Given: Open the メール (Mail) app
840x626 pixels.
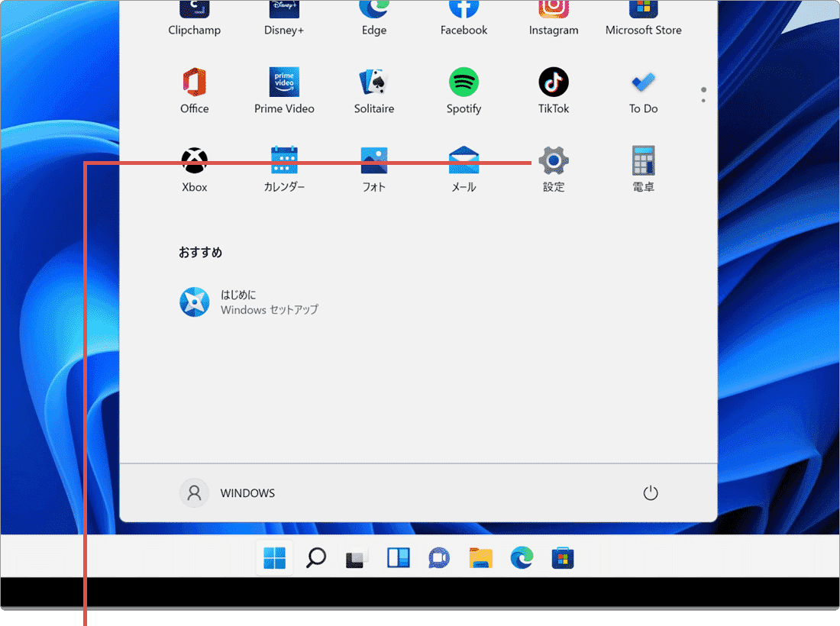Looking at the screenshot, I should [x=464, y=169].
